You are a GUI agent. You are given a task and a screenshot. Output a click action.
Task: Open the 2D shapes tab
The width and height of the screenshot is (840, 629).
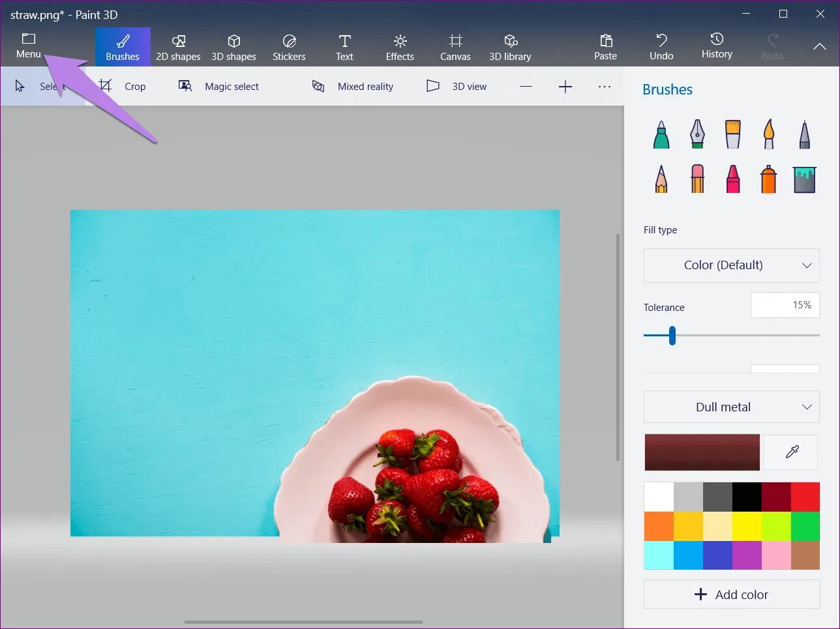pyautogui.click(x=178, y=47)
